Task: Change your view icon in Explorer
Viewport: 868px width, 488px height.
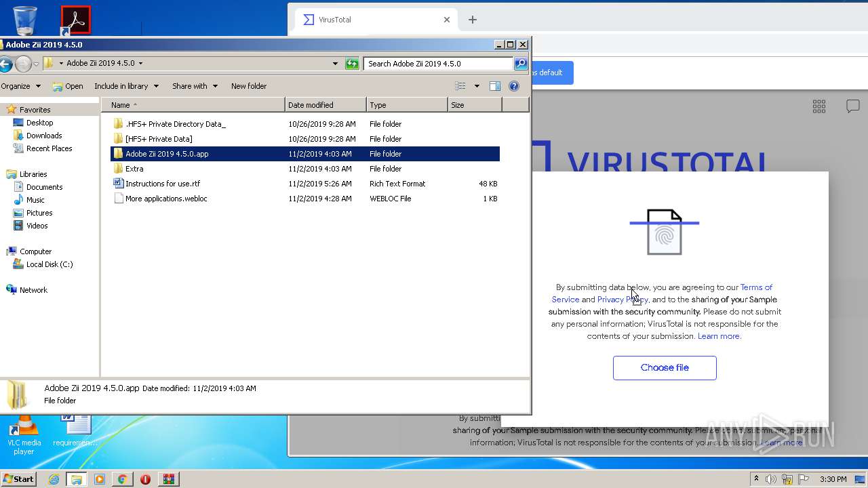Action: [x=460, y=86]
